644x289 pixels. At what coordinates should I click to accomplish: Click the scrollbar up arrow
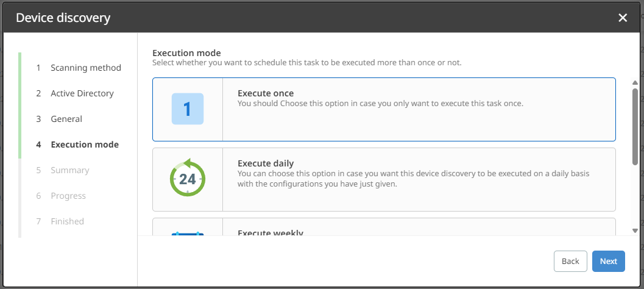coord(635,82)
